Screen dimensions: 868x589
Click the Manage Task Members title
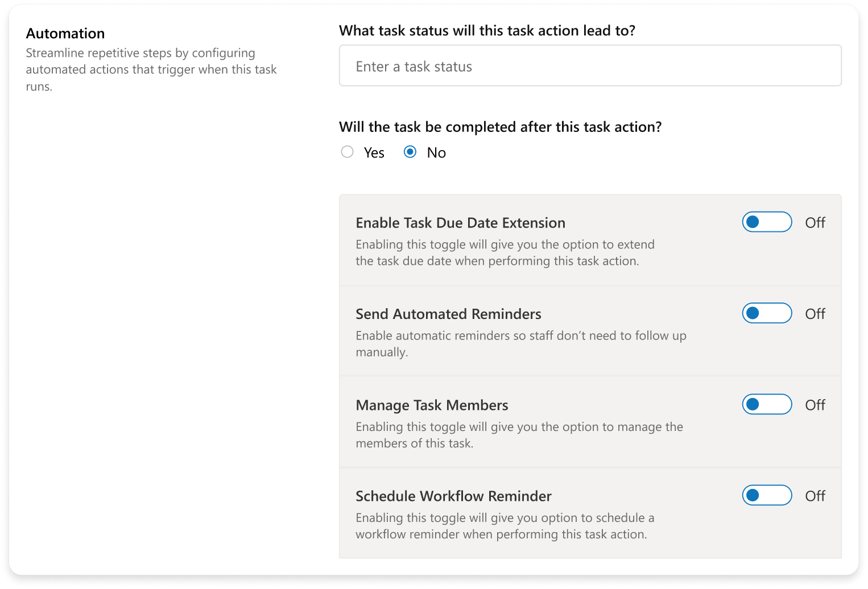pyautogui.click(x=432, y=405)
